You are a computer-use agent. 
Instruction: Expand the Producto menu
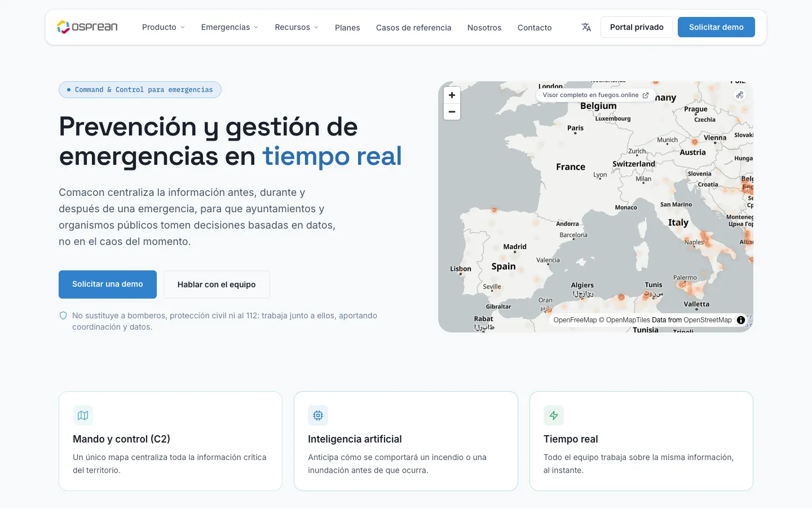(164, 27)
